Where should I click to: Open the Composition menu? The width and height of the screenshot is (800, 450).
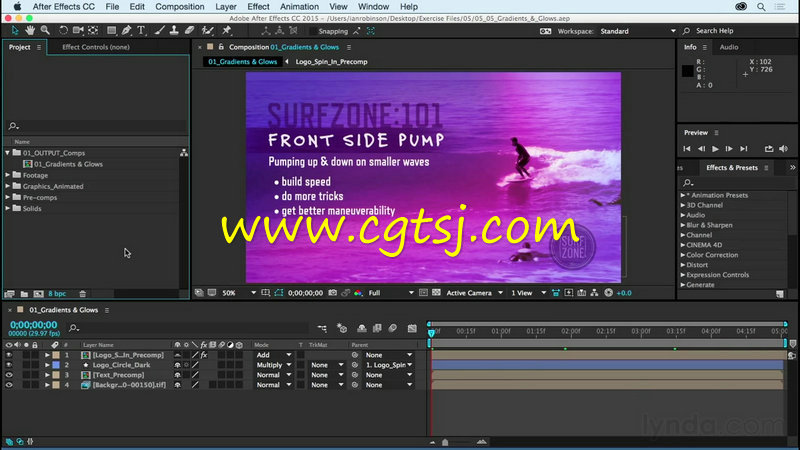[x=180, y=7]
